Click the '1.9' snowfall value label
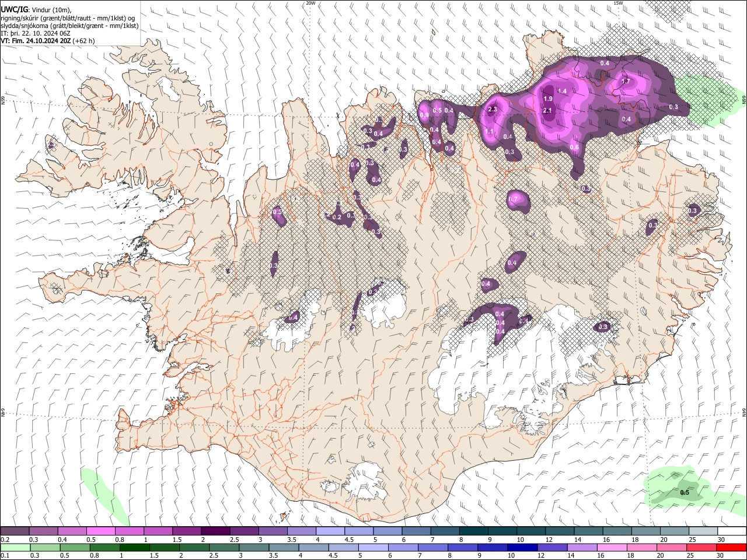Viewport: 747px width, 560px height. [x=548, y=99]
